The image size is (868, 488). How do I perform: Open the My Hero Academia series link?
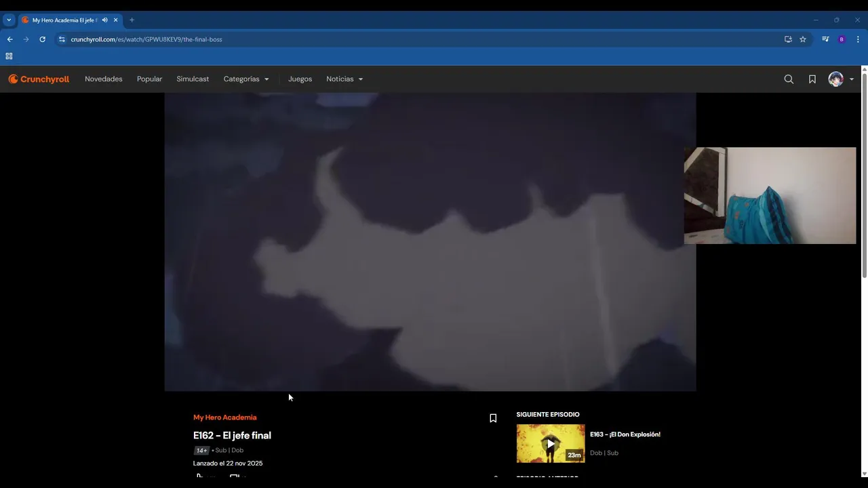(224, 418)
